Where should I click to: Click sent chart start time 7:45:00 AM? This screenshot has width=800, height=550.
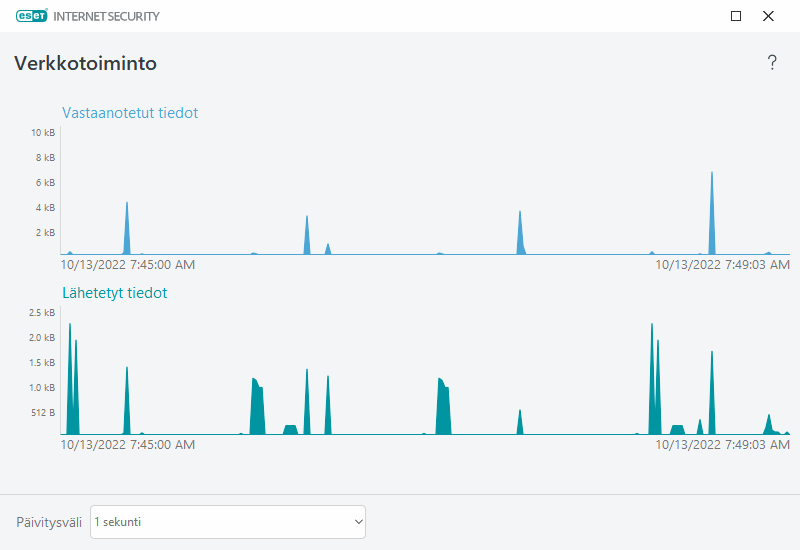pyautogui.click(x=128, y=445)
